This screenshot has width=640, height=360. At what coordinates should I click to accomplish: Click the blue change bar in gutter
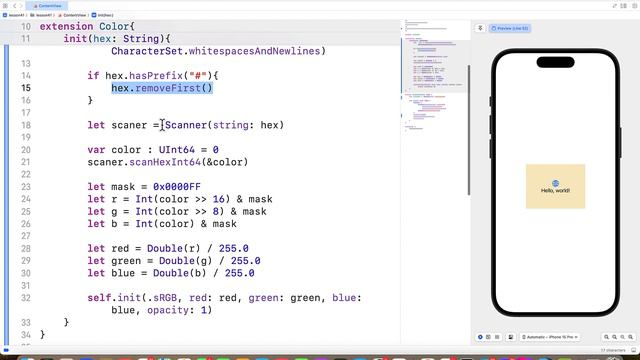click(x=6, y=196)
